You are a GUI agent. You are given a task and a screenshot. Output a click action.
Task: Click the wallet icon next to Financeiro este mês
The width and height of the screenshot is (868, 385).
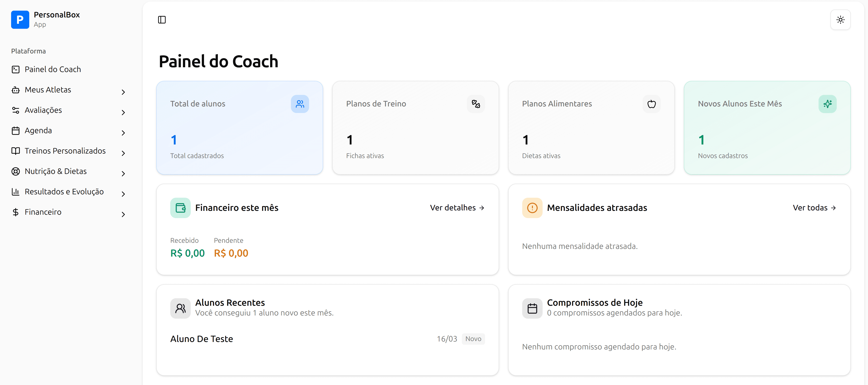tap(180, 208)
